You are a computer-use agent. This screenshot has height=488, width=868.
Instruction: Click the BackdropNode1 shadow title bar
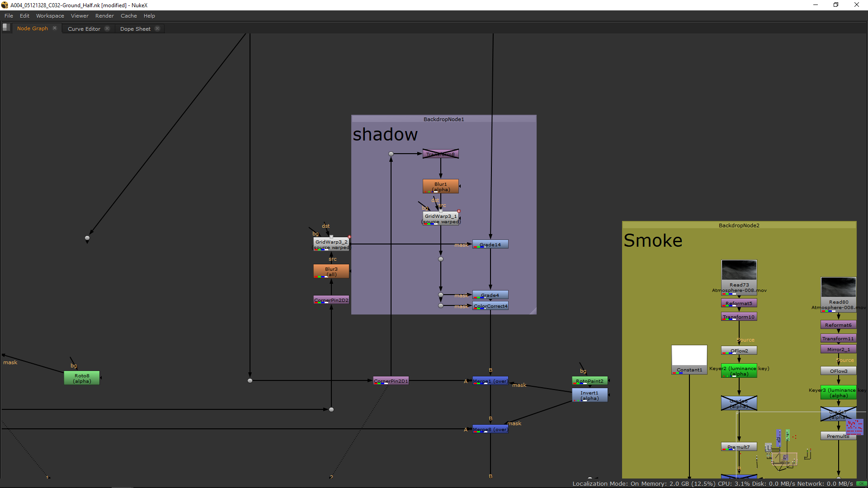[443, 119]
